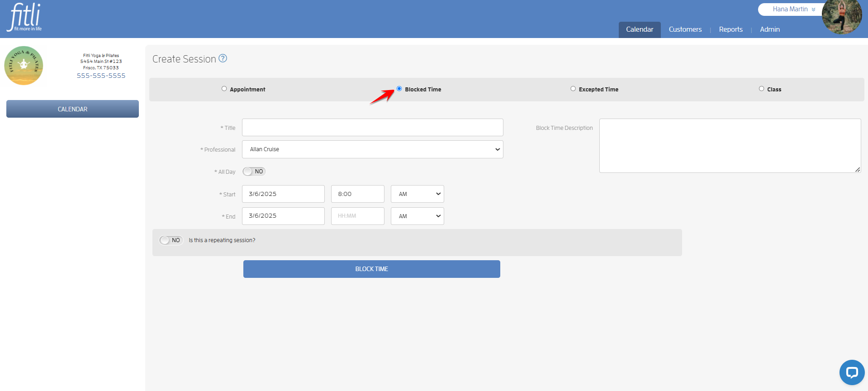
Task: Click the Fitli Yoga & Pilates business logo
Action: tap(24, 66)
